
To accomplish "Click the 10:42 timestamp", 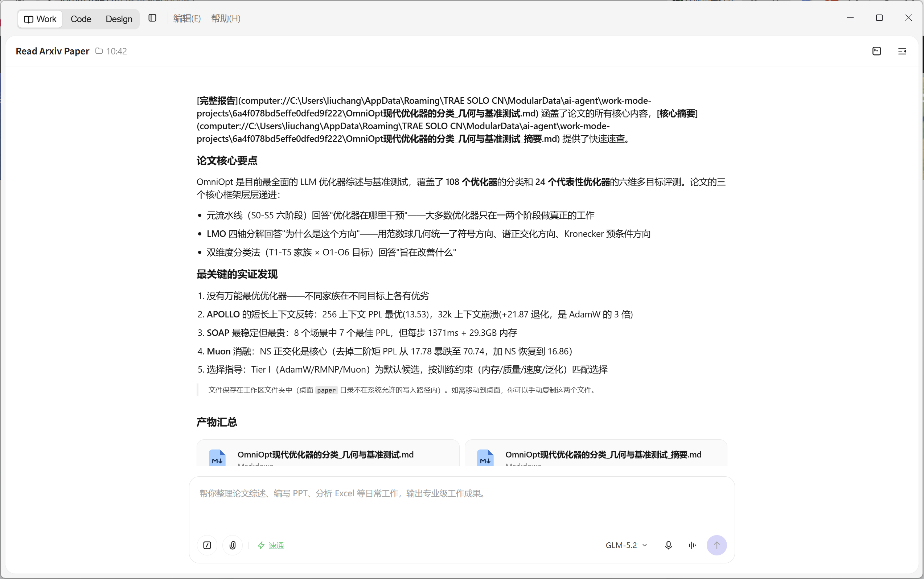I will 116,51.
